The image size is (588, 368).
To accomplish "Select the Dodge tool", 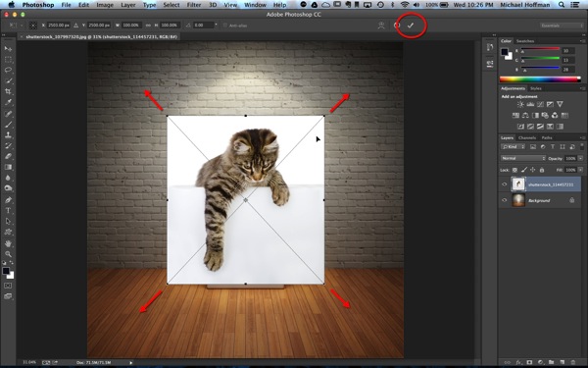I will (x=8, y=188).
